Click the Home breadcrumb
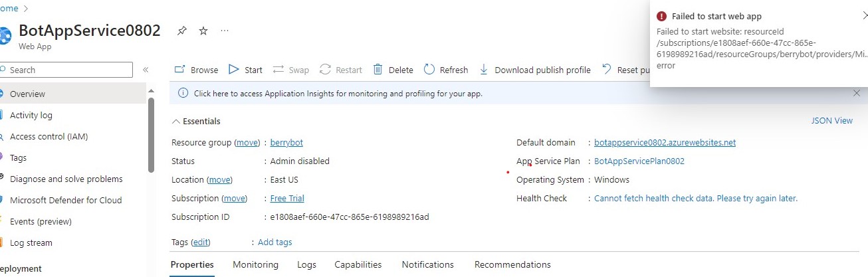Screen dimensions: 868x277 9,9
